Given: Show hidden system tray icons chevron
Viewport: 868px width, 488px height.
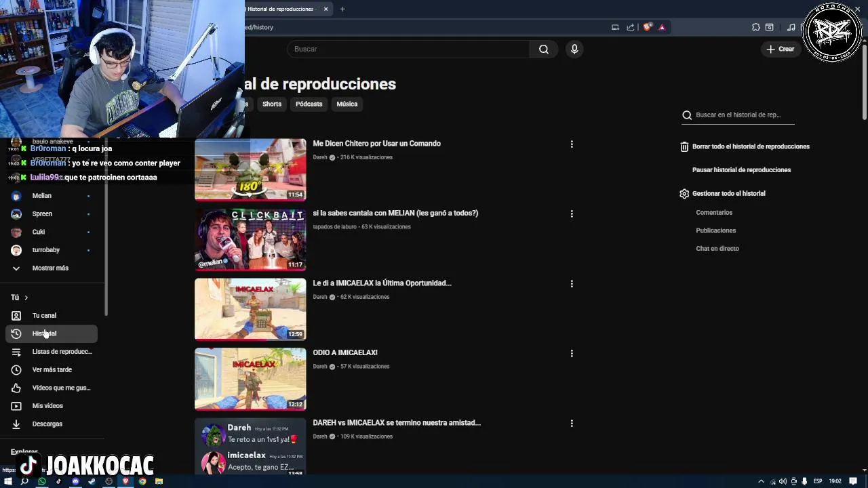Looking at the screenshot, I should tap(761, 481).
